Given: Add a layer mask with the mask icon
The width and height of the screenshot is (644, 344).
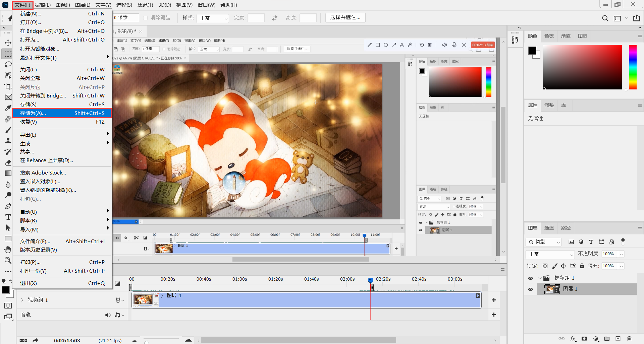Looking at the screenshot, I should pos(584,339).
